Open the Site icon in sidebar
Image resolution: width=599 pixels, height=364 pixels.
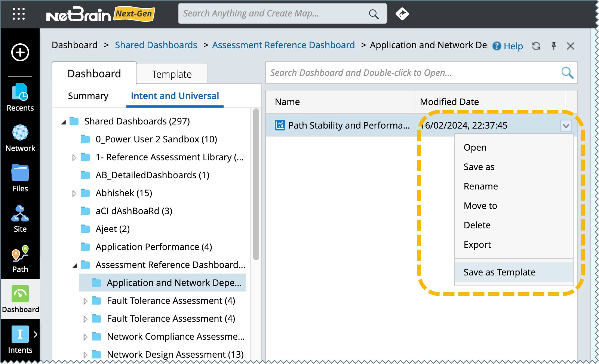(20, 219)
